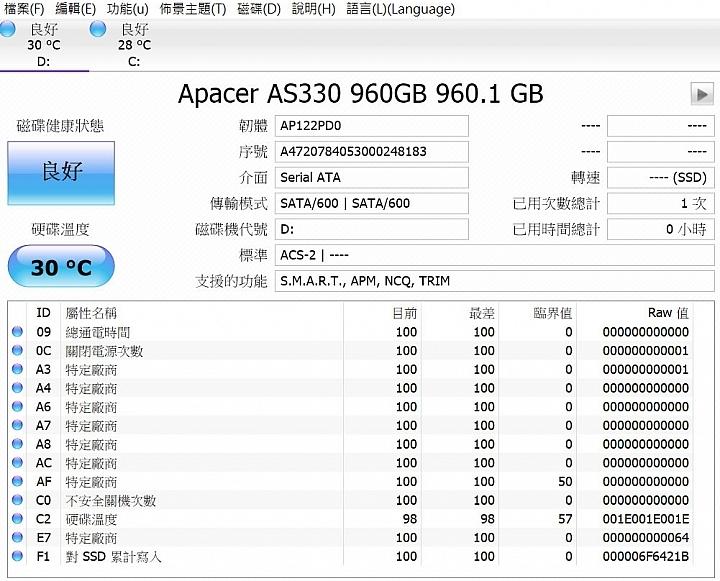Click the 硬碟溫度 label above the temperature
The height and width of the screenshot is (581, 720).
[x=60, y=229]
